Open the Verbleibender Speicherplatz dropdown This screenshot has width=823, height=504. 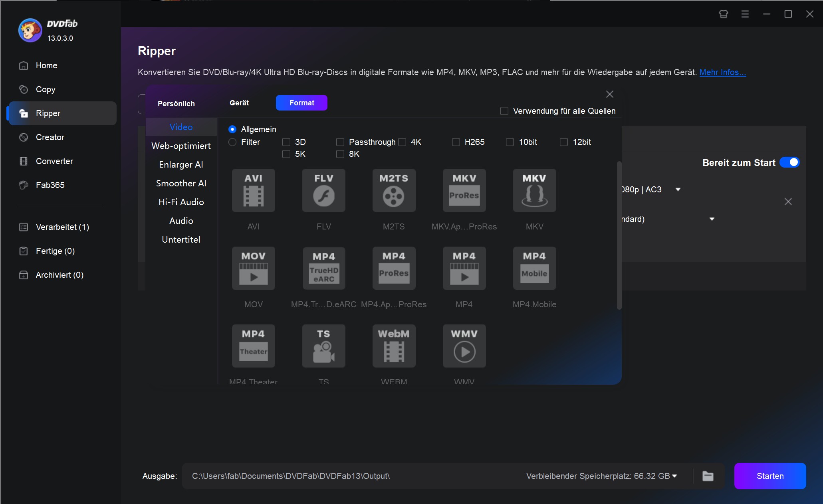(674, 476)
